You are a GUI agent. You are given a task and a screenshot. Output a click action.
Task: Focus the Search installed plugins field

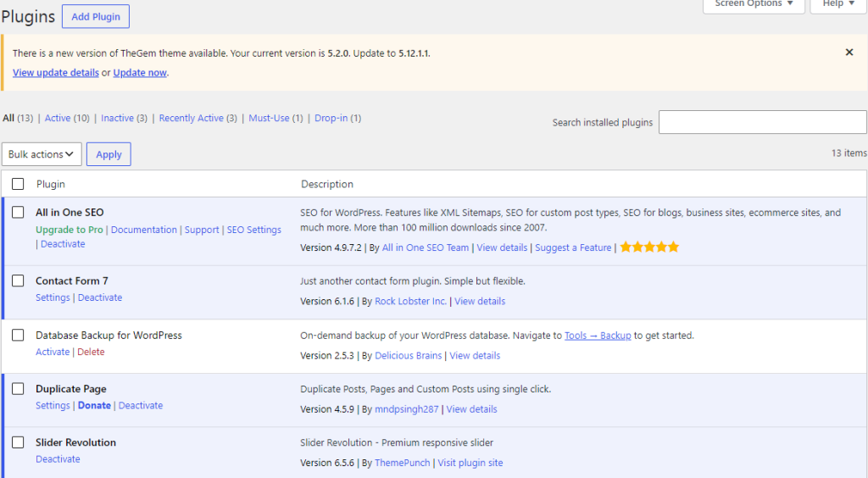(x=762, y=122)
